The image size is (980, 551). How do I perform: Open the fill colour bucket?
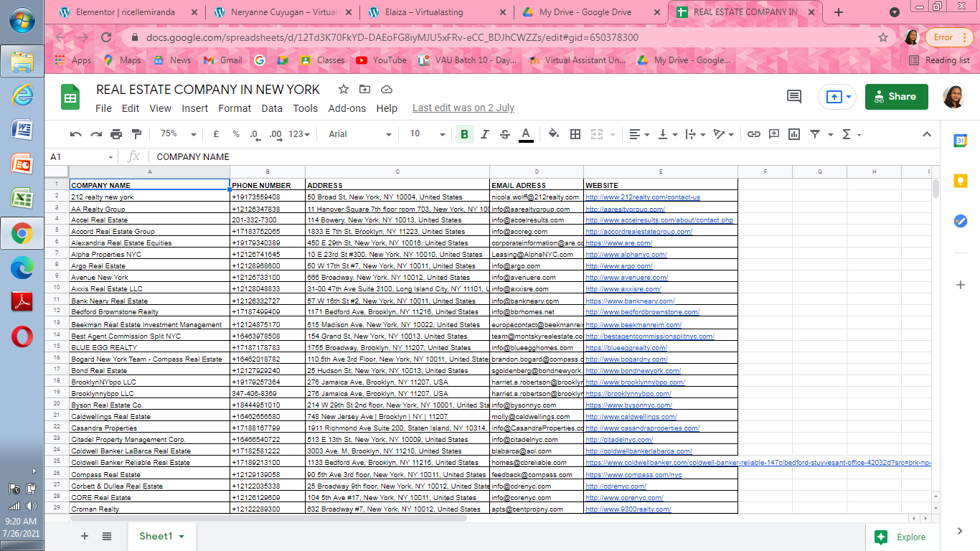click(x=554, y=134)
